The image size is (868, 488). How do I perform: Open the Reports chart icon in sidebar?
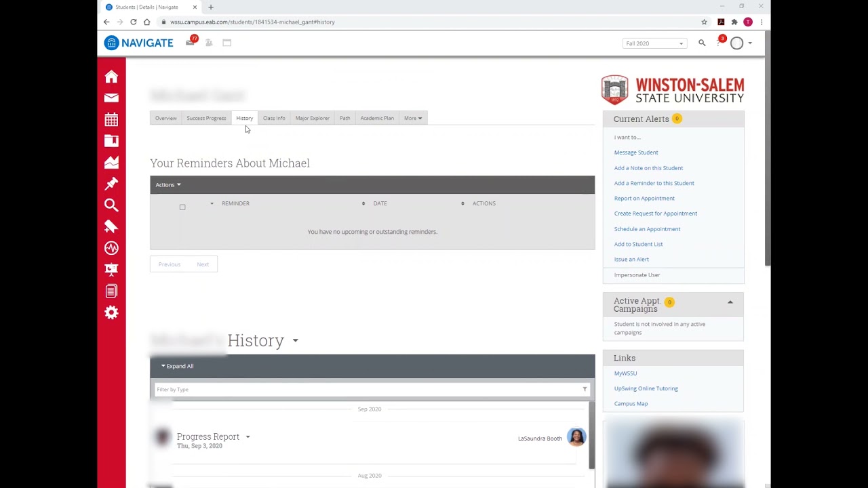coord(111,162)
